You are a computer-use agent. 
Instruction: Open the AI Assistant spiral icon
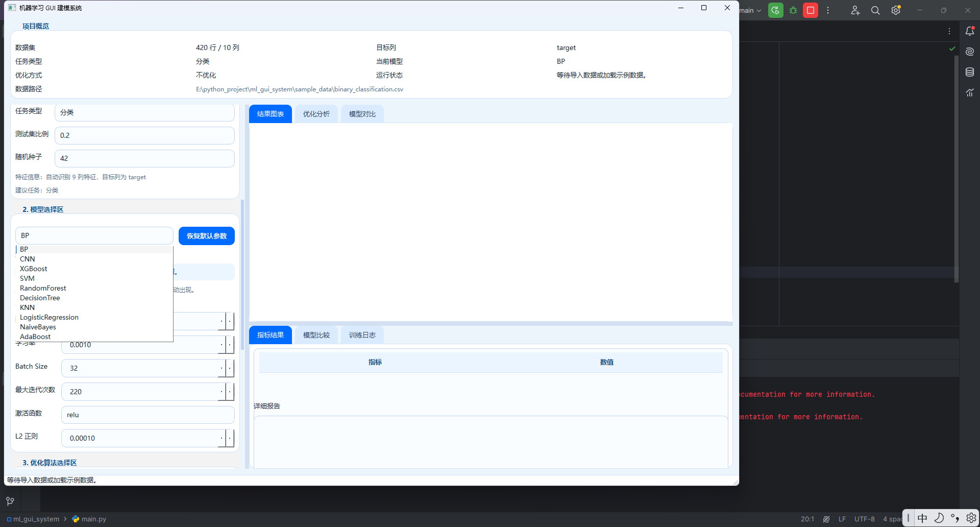[970, 52]
